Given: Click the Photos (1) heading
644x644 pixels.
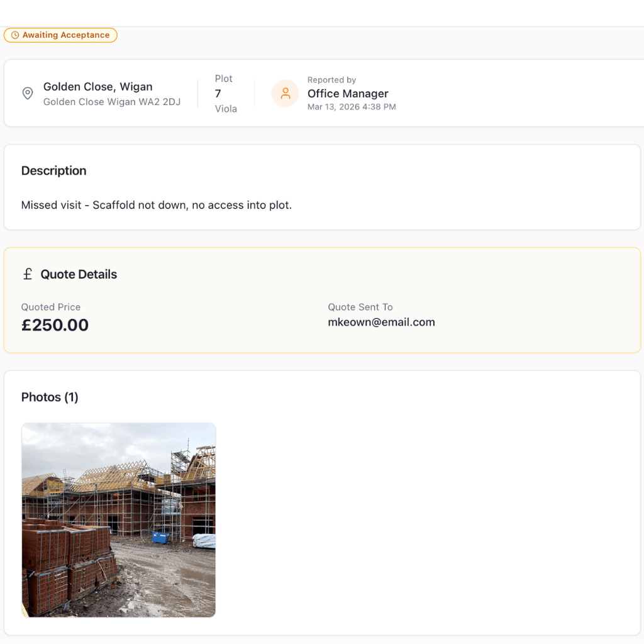Looking at the screenshot, I should pyautogui.click(x=50, y=397).
